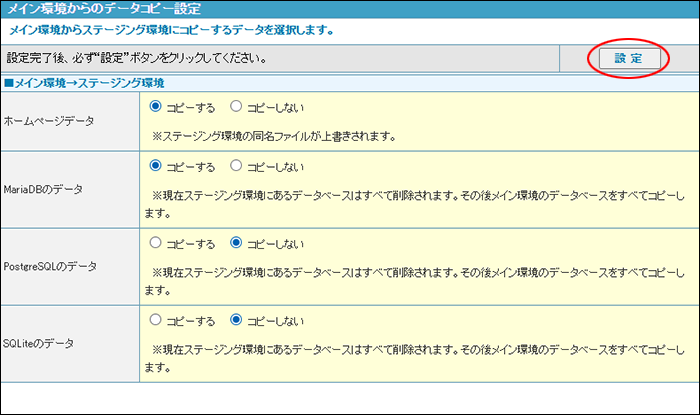Click the warning note under MariaDB options

pyautogui.click(x=415, y=195)
